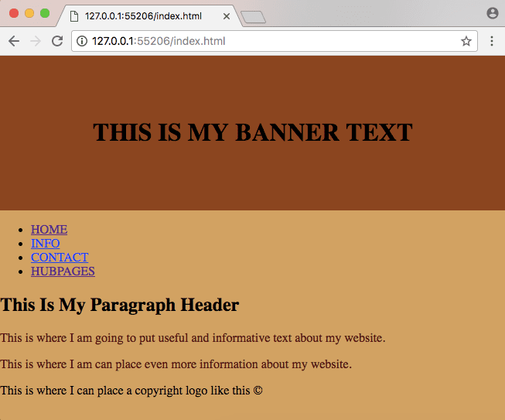Open the INFO link
The image size is (505, 420).
click(x=45, y=243)
